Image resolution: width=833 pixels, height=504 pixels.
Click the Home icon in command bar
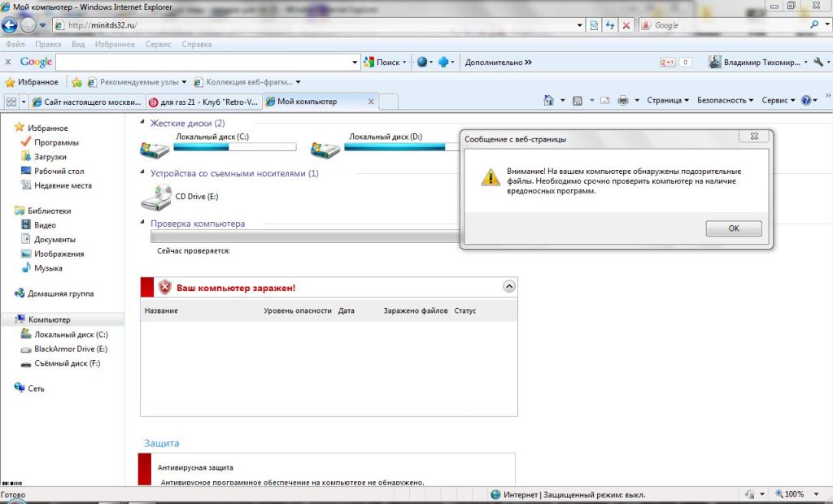tap(549, 100)
